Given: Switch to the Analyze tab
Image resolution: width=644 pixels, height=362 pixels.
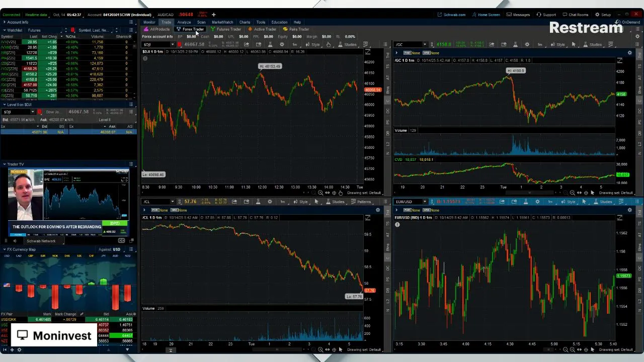Looking at the screenshot, I should [184, 22].
